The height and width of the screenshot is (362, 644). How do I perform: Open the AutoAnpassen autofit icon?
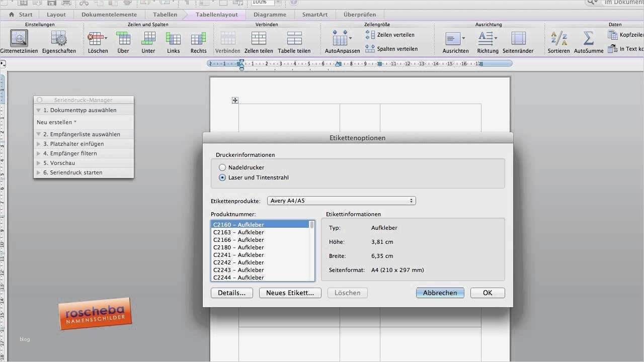pyautogui.click(x=340, y=38)
